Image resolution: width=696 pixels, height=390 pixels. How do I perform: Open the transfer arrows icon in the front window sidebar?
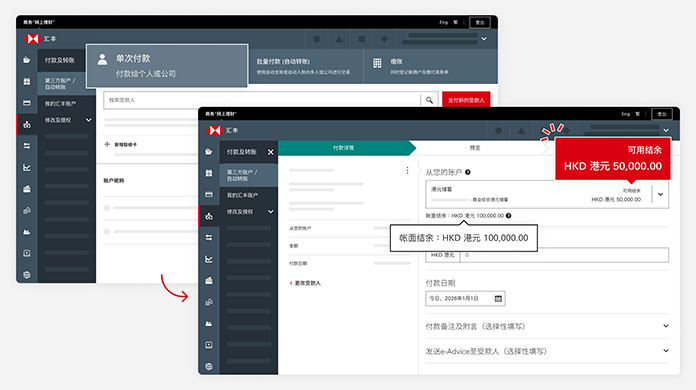click(209, 238)
